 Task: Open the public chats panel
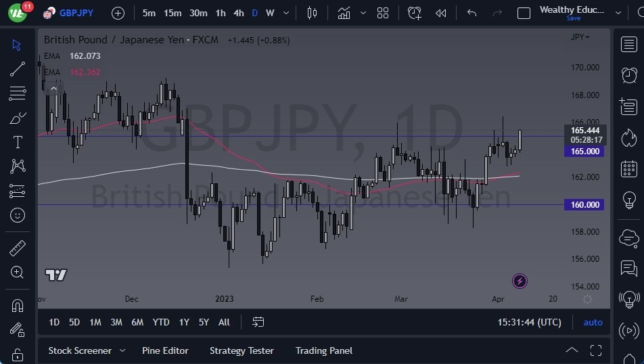click(629, 238)
